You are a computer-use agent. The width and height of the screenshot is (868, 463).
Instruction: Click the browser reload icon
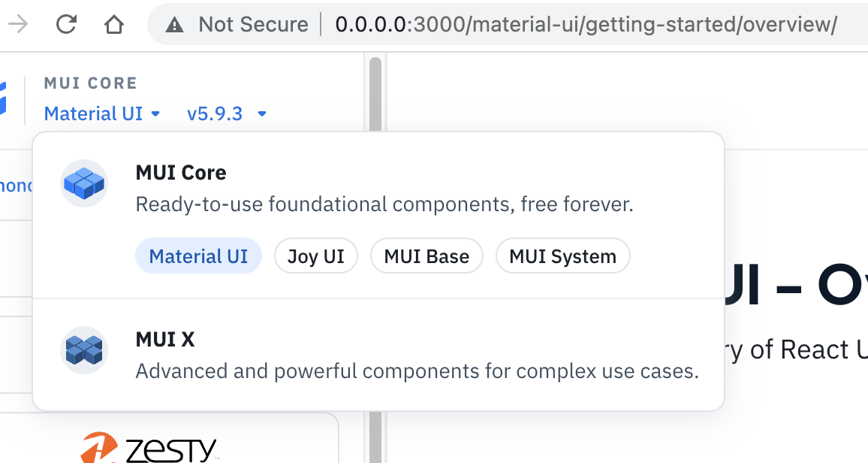point(66,23)
